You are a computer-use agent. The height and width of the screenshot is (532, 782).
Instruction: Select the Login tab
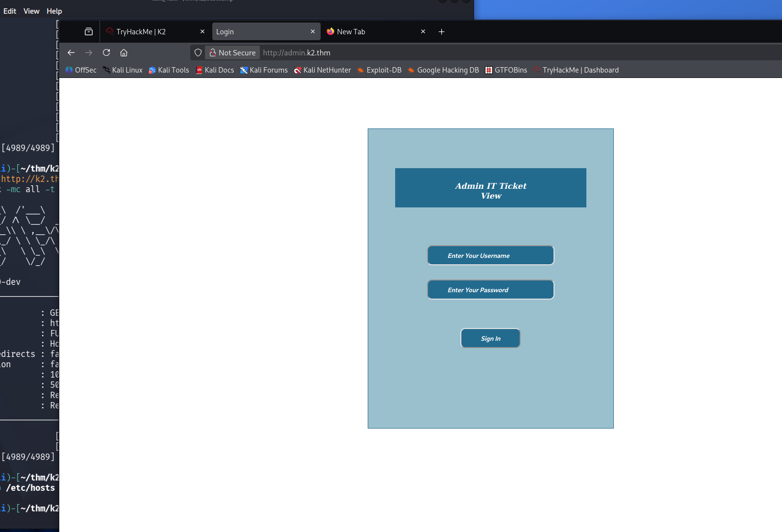tap(266, 31)
